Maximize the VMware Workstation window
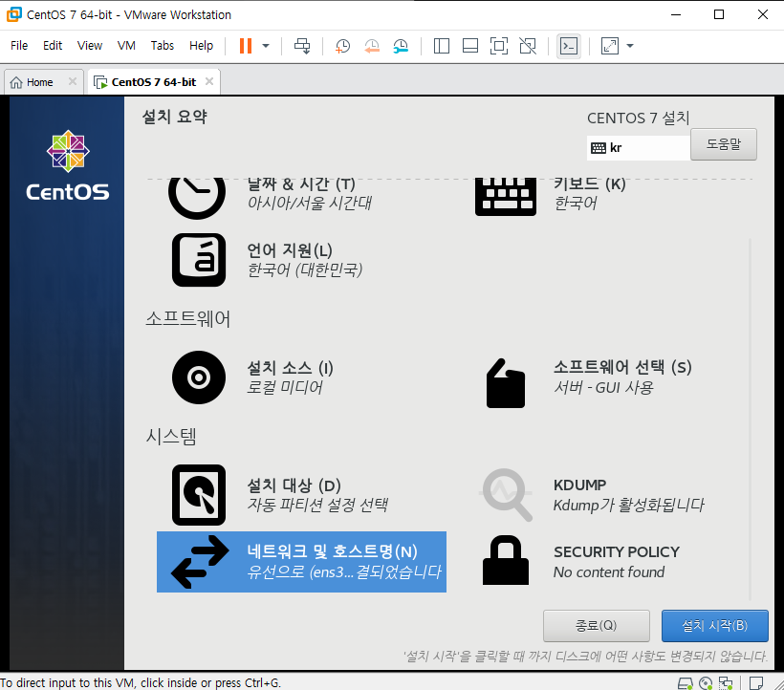Screen dimensions: 784x690 719,14
